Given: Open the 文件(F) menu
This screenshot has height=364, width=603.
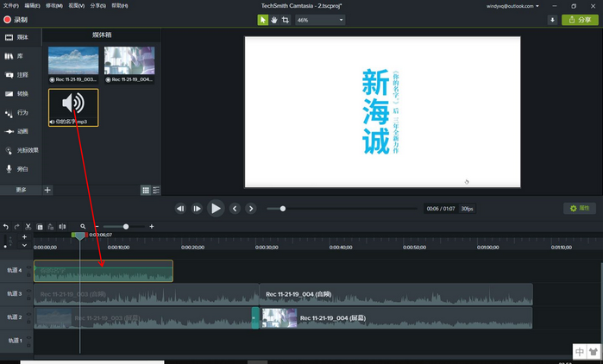Looking at the screenshot, I should click(10, 6).
